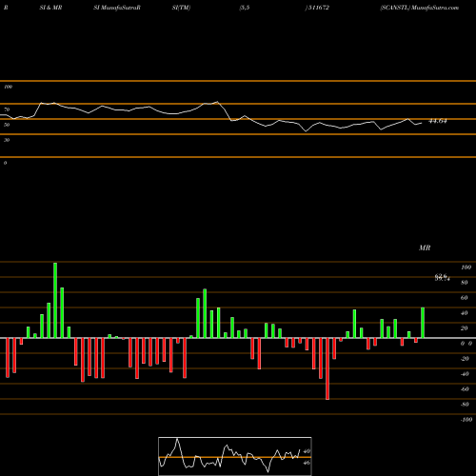Open the mini overview chart thumbnail
This screenshot has height=476, width=476.
[235, 456]
